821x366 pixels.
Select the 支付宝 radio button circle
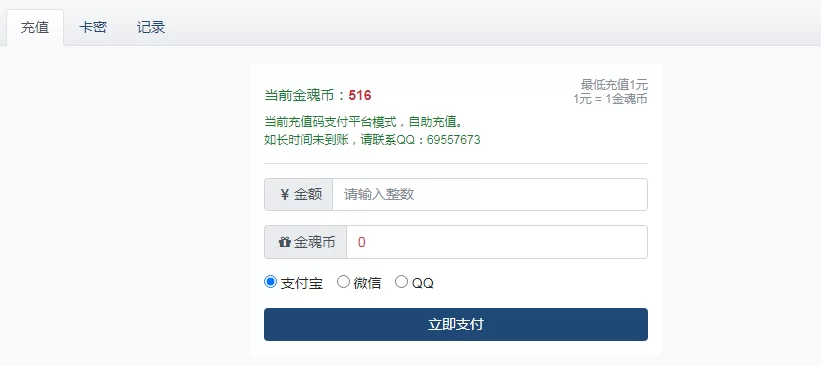coord(270,282)
